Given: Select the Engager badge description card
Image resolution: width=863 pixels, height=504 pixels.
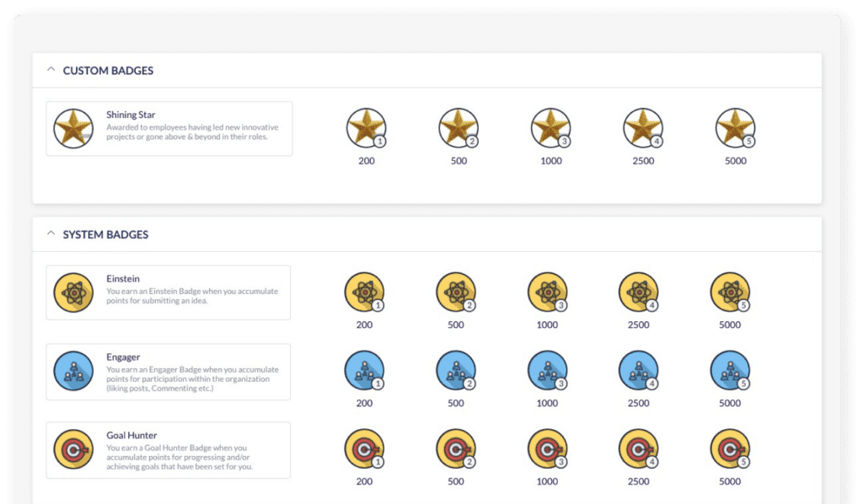Looking at the screenshot, I should pyautogui.click(x=169, y=372).
